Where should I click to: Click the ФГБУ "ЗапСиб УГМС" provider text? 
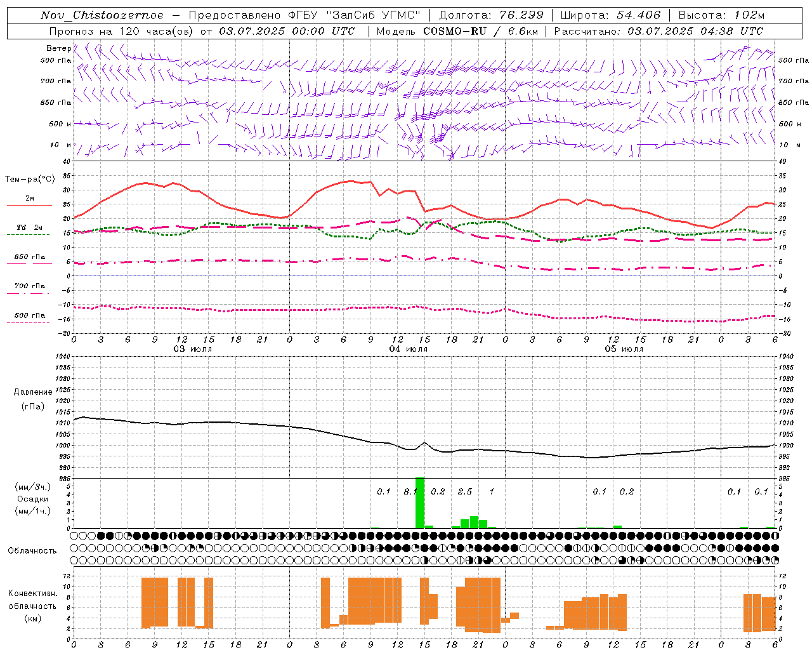tap(355, 15)
